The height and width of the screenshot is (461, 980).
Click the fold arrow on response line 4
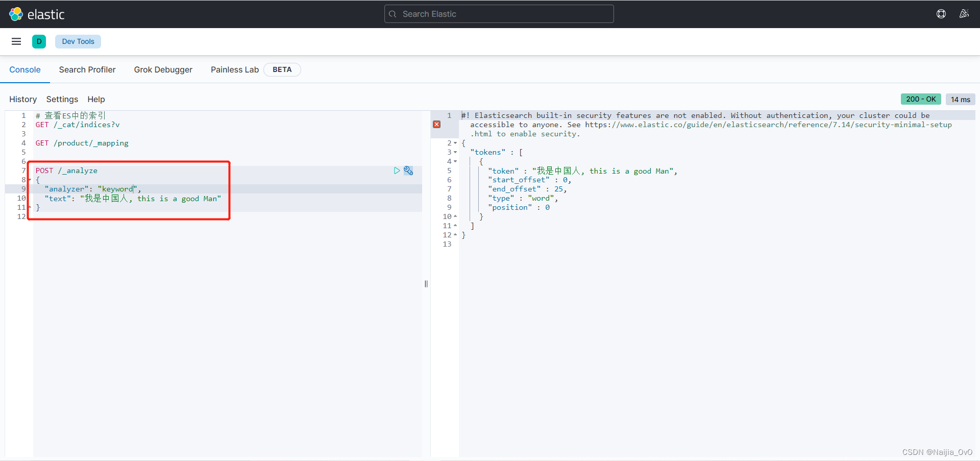click(x=455, y=161)
